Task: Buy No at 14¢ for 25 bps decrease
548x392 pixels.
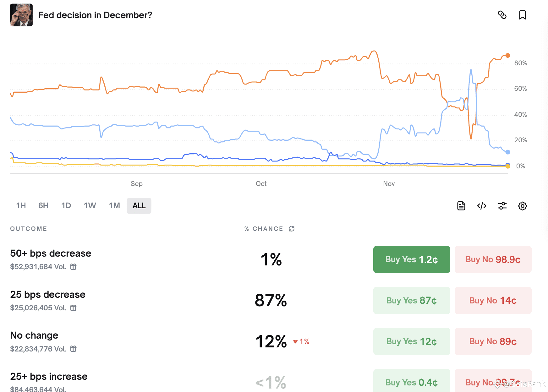Action: (x=493, y=301)
